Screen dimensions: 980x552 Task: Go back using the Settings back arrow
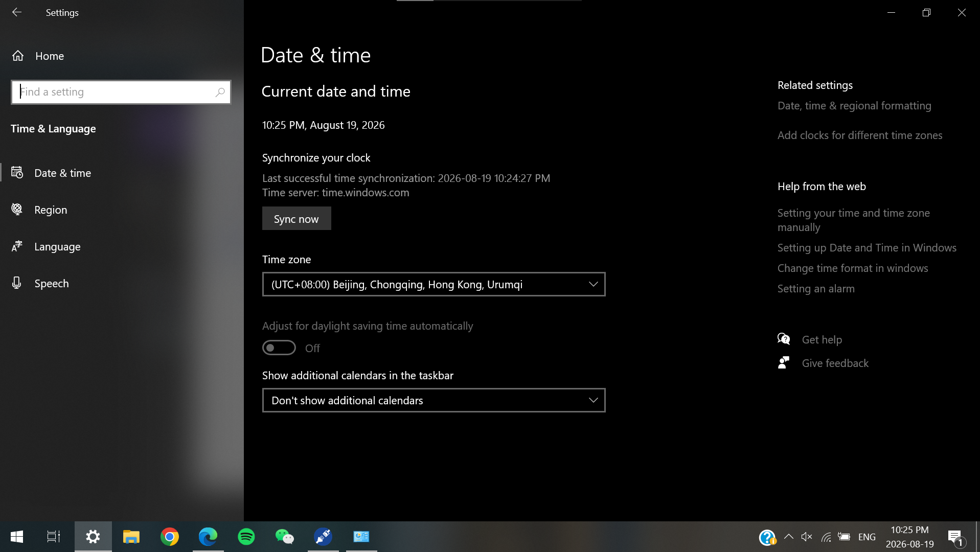click(17, 12)
